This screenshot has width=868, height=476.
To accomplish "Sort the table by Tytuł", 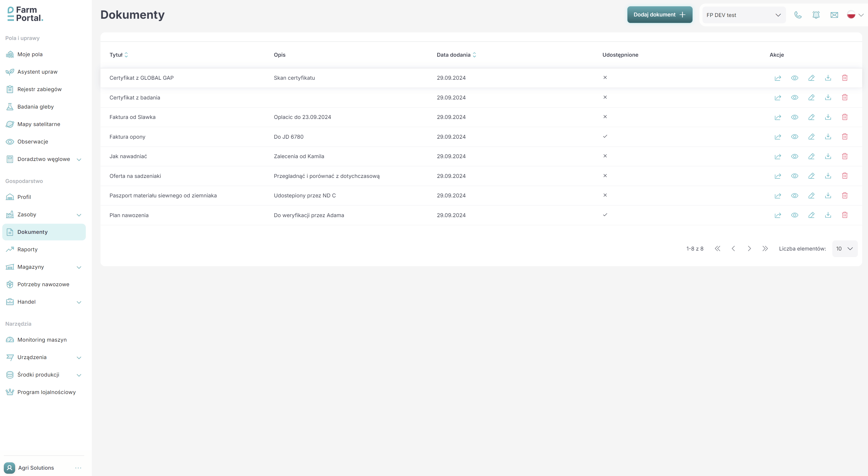I will [x=119, y=55].
